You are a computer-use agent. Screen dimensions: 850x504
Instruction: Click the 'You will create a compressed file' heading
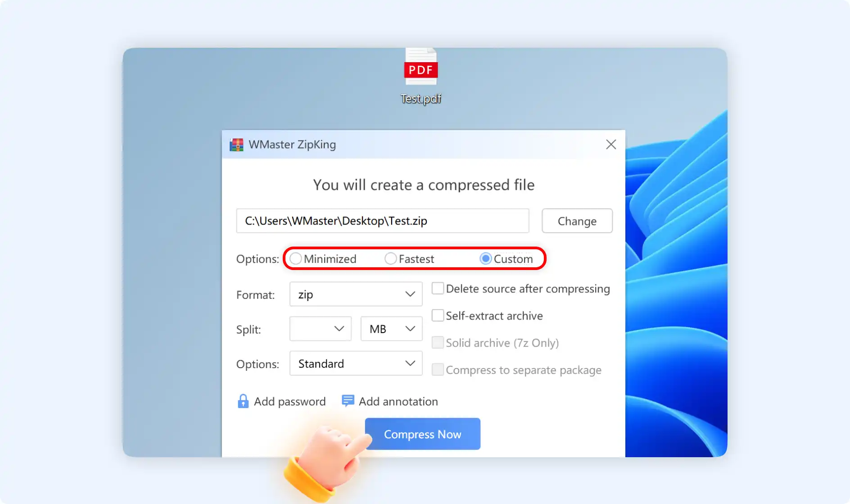424,185
